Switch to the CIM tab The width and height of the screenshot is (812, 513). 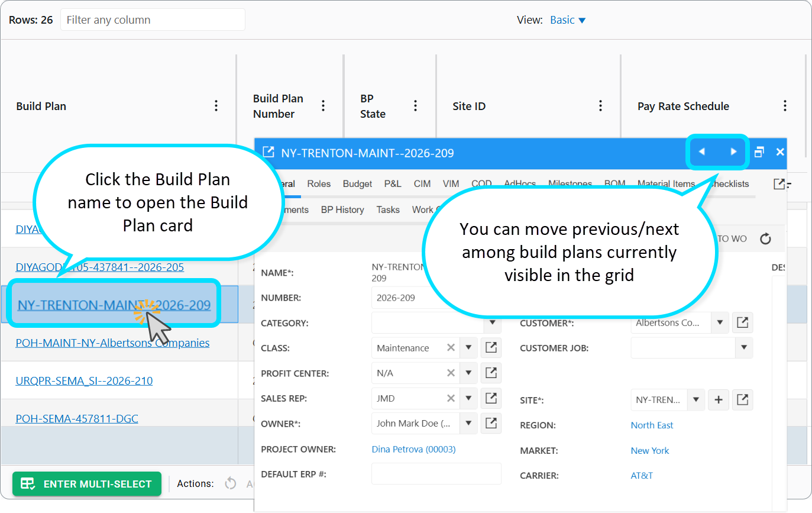422,184
